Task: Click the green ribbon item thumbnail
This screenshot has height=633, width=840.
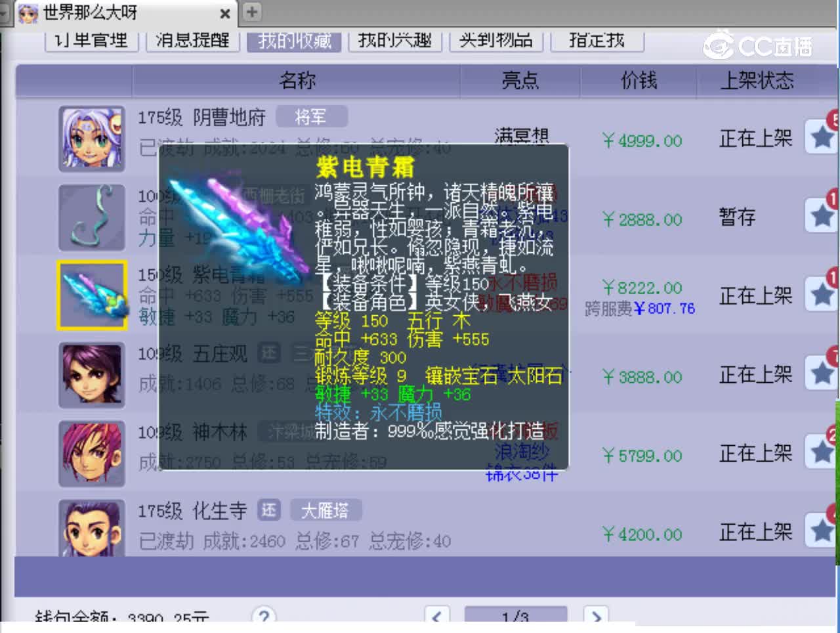Action: point(91,217)
